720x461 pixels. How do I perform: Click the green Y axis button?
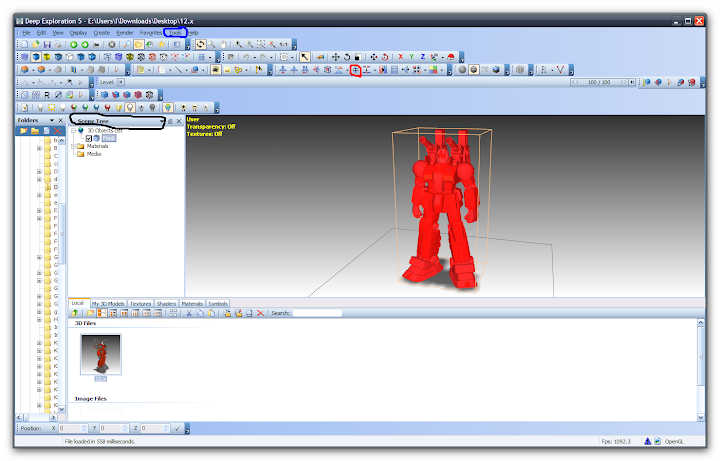click(411, 57)
